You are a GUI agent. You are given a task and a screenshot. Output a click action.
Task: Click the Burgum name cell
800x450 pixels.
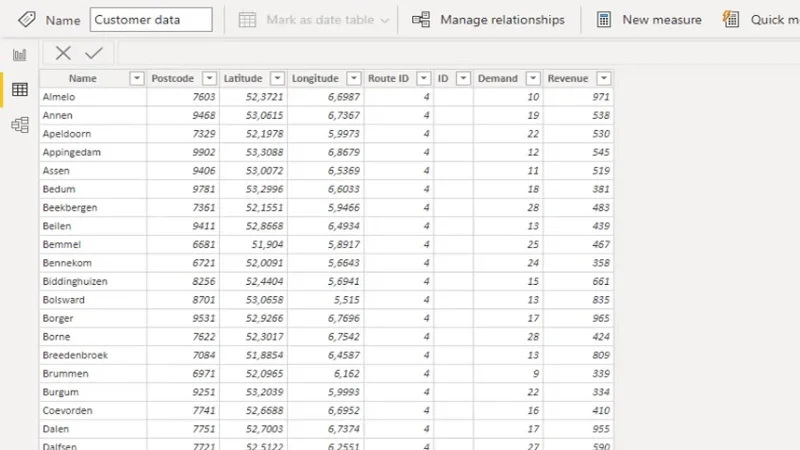[93, 392]
